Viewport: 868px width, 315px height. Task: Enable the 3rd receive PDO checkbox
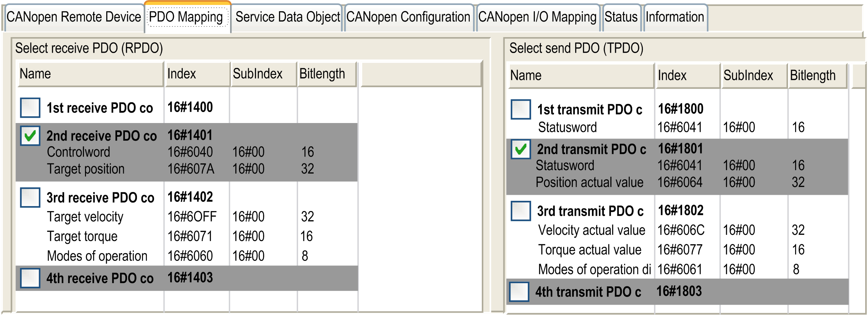(x=30, y=197)
